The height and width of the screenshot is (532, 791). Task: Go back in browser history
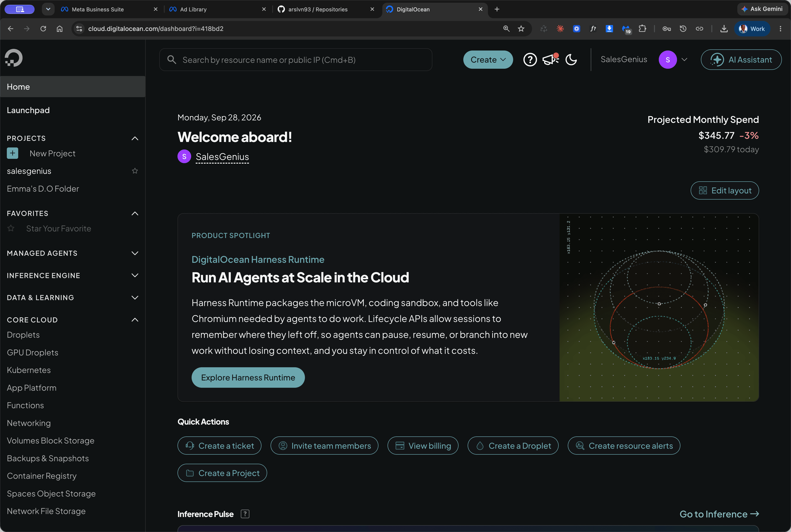pos(10,29)
